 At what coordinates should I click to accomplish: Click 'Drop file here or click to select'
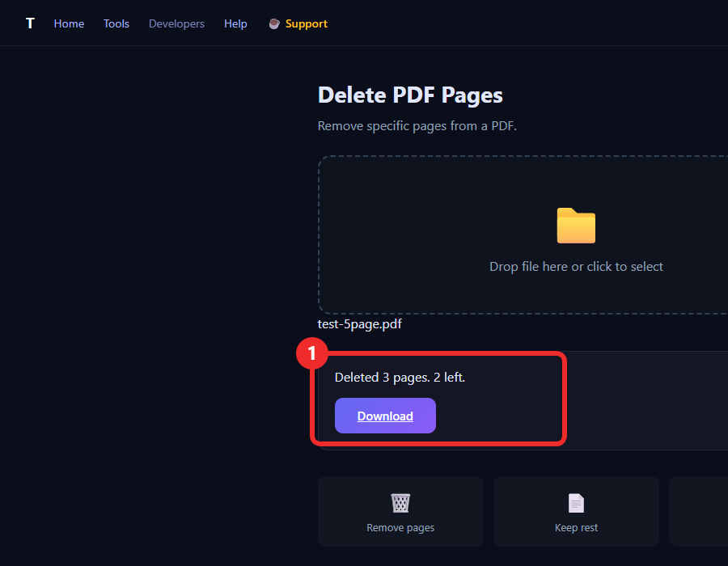pyautogui.click(x=576, y=267)
